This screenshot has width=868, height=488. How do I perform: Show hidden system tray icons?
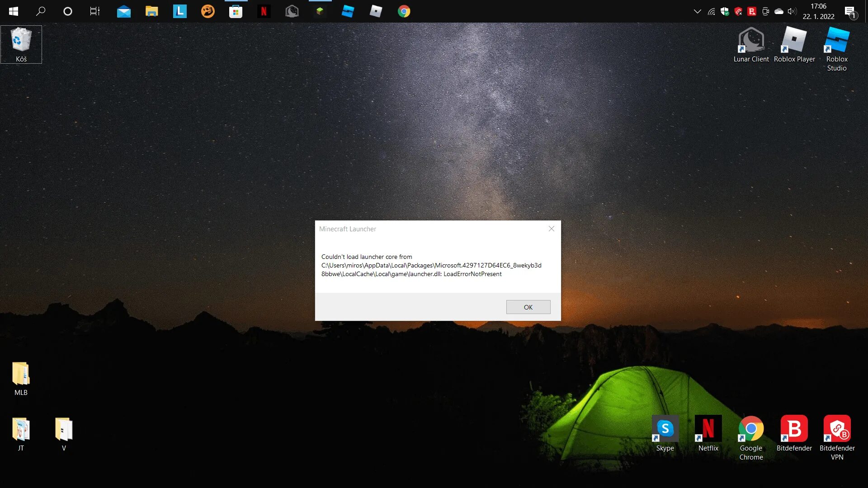pos(697,11)
